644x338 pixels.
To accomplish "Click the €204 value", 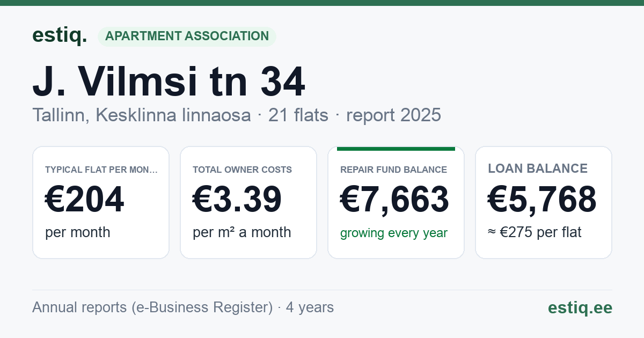I will point(85,200).
